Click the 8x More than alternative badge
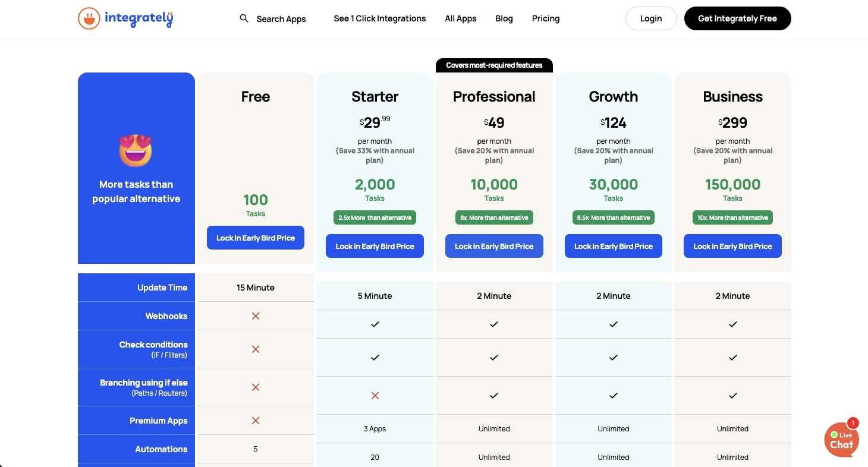Viewport: 868px width, 467px height. point(494,217)
